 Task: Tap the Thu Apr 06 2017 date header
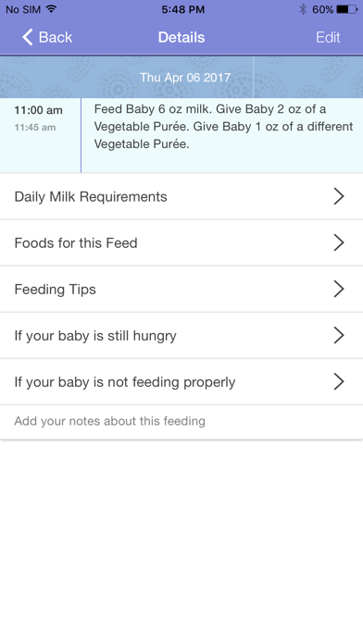tap(185, 77)
